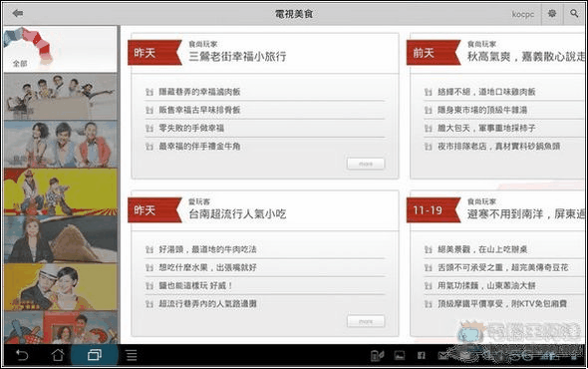Viewport: 588px width, 369px height.
Task: Open the kocpc account label
Action: click(523, 14)
